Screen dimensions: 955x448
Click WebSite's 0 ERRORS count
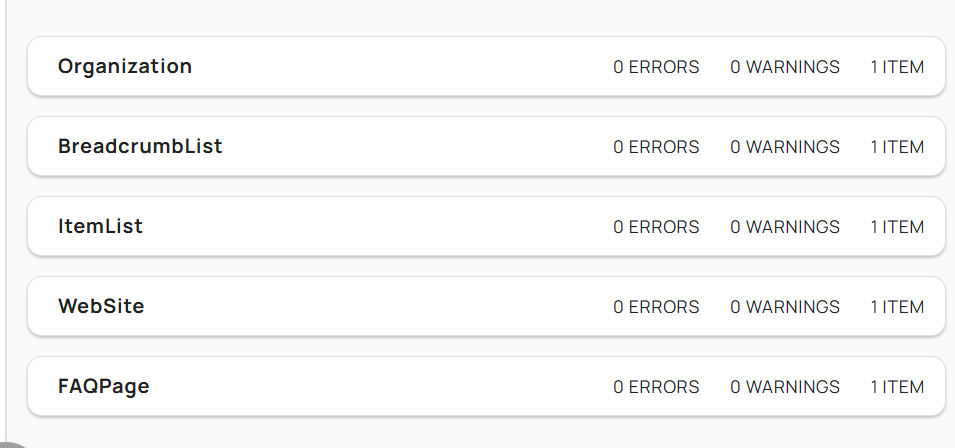(656, 307)
